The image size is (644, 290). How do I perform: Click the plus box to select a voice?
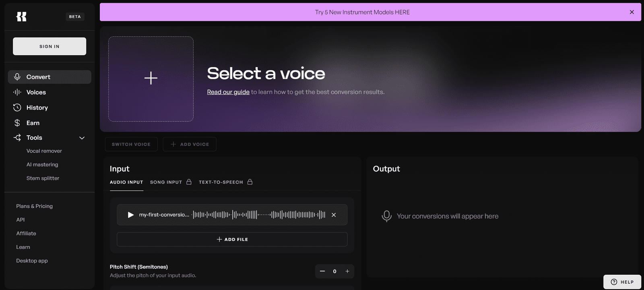151,79
